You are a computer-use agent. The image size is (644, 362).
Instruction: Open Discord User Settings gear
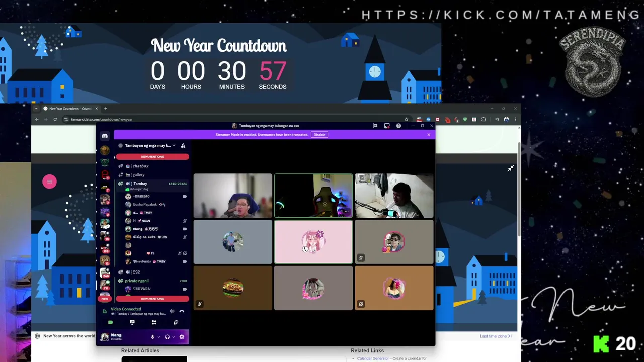coord(182,337)
